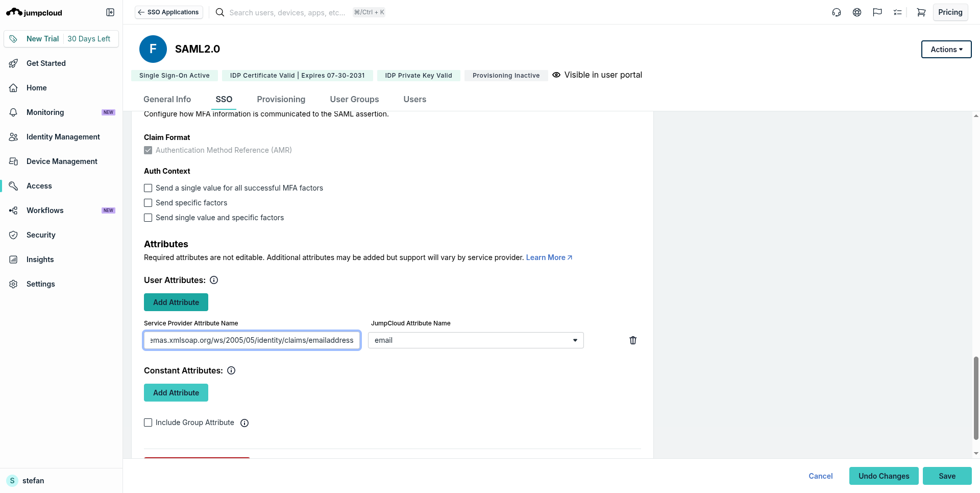Click the Undo Changes button
The image size is (980, 493).
click(x=884, y=476)
